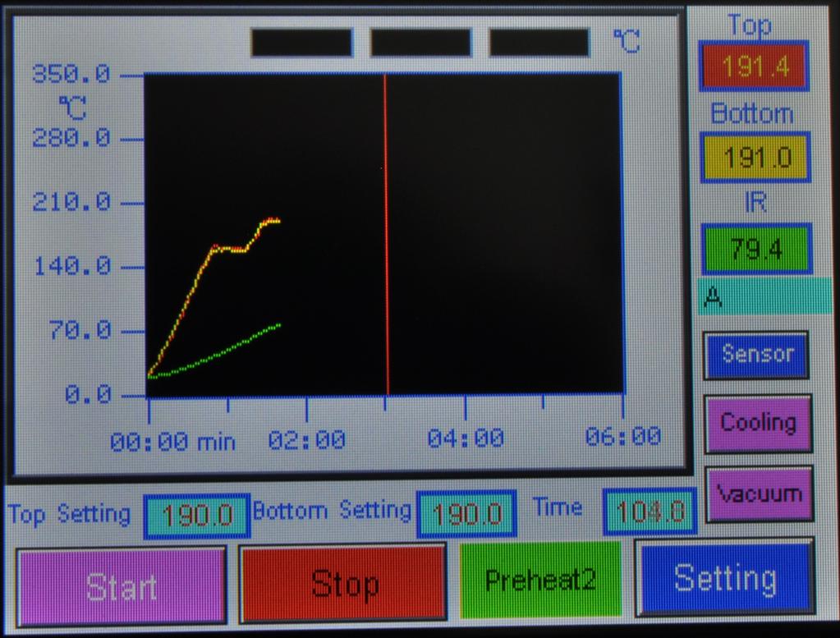
Task: Tap the 350.0 axis label
Action: click(x=71, y=73)
